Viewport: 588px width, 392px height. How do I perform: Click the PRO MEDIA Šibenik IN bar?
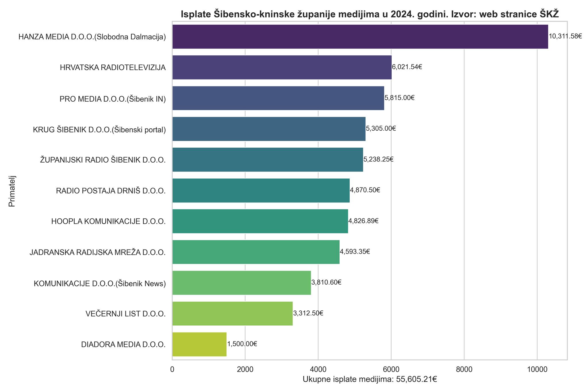tap(278, 98)
